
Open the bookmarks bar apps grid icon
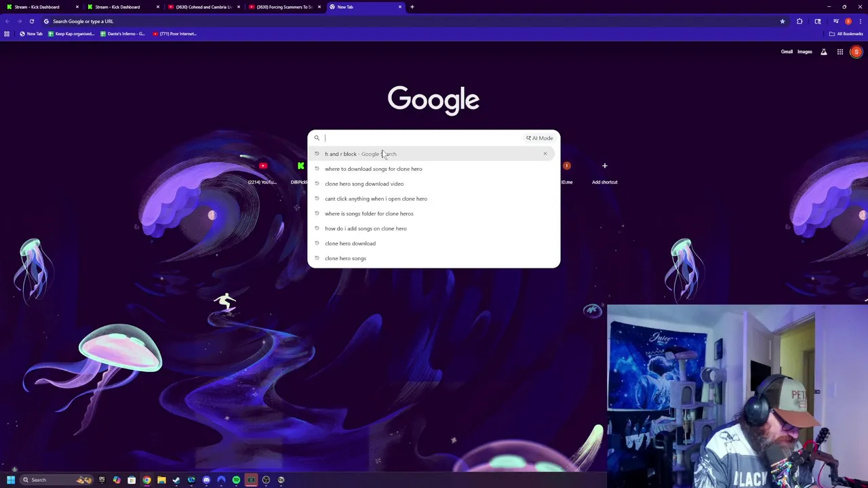pos(7,34)
